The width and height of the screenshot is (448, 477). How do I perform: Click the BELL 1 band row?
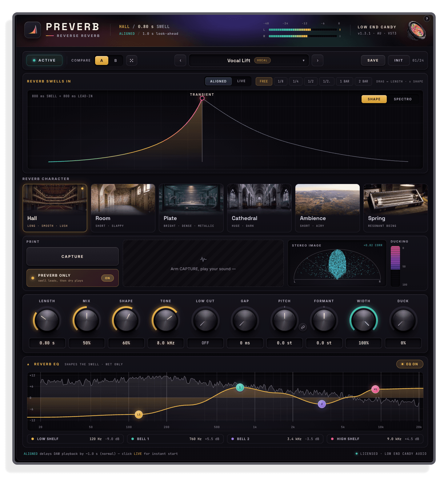175,439
